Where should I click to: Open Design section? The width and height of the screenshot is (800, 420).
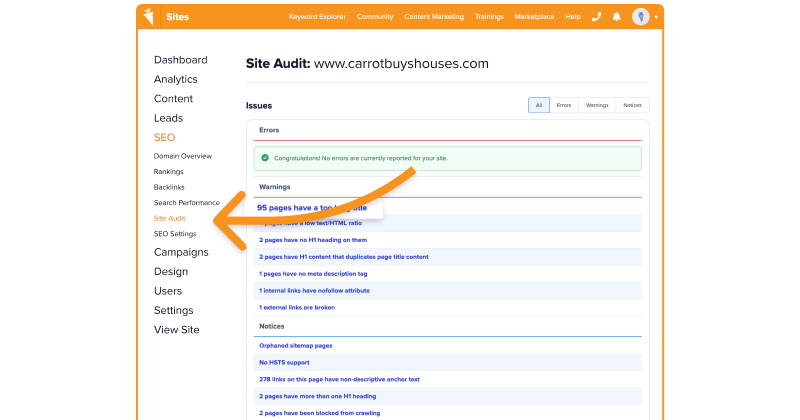171,271
